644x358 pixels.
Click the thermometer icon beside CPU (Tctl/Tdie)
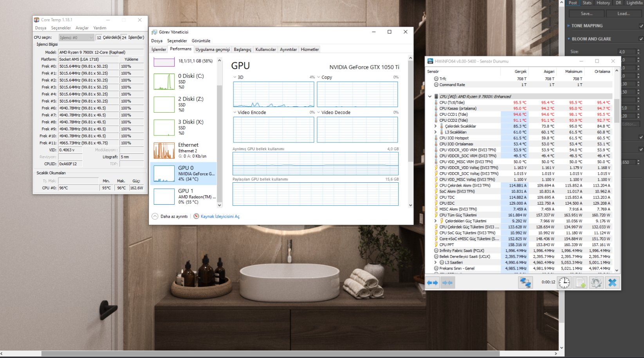tap(436, 103)
